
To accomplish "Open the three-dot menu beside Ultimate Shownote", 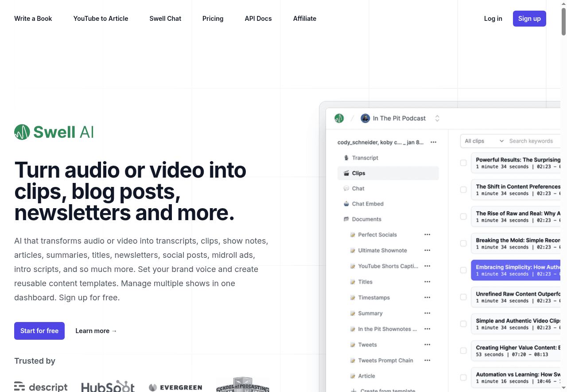I will [x=427, y=250].
